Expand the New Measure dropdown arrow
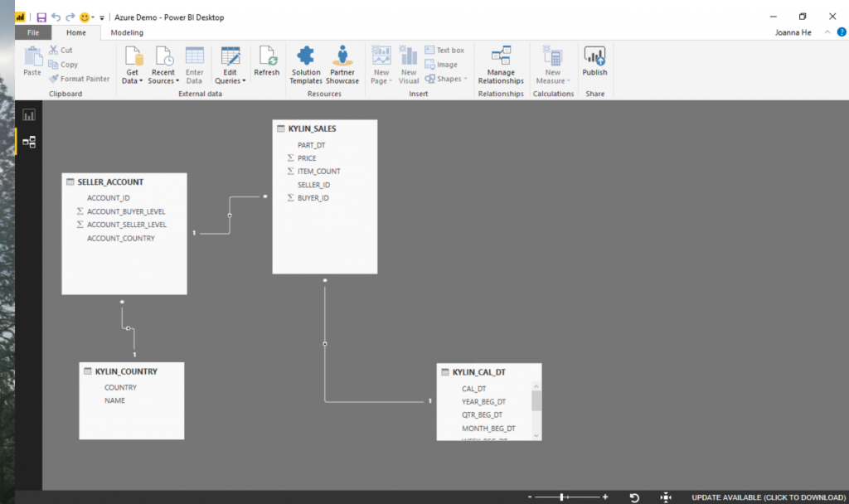 569,81
